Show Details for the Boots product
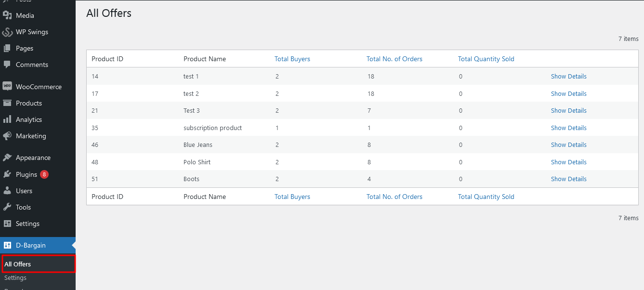This screenshot has height=290, width=644. tap(568, 179)
